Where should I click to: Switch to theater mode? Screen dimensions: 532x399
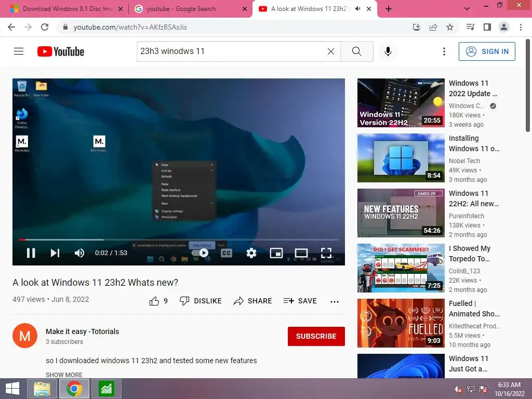[301, 253]
